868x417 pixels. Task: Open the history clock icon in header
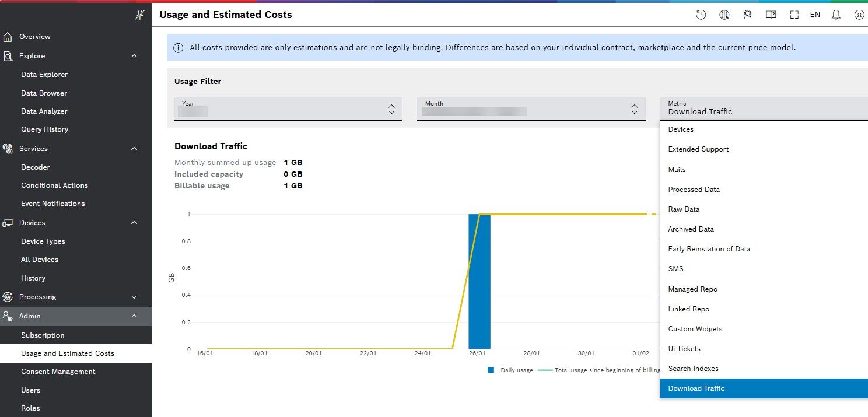point(701,15)
